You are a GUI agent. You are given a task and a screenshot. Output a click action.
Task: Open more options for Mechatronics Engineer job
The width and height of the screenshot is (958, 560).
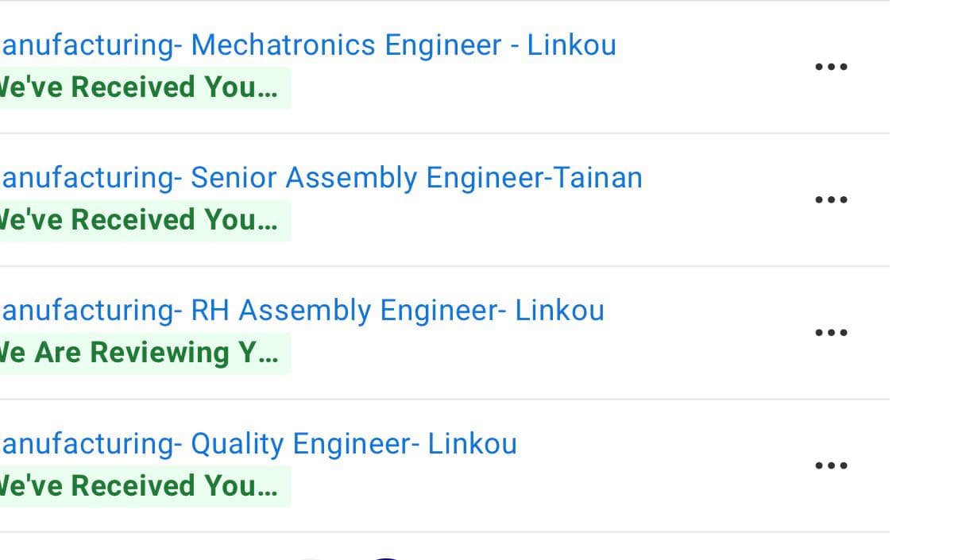point(832,67)
